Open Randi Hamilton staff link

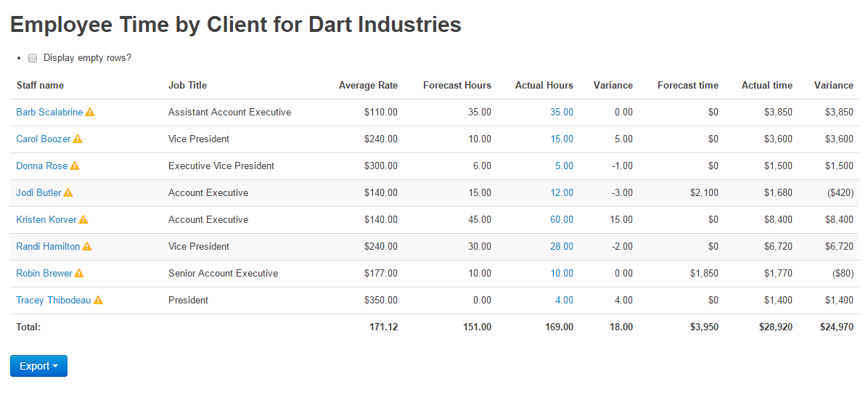click(48, 246)
